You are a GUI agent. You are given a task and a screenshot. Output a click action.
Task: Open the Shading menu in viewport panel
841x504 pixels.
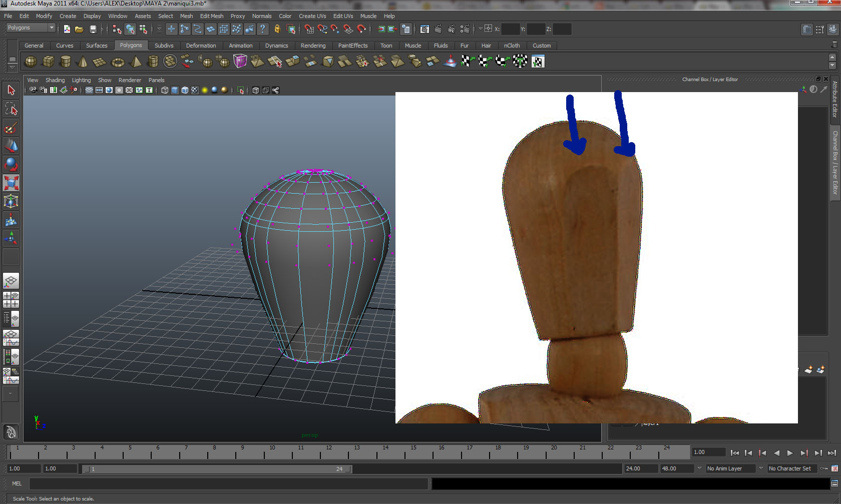[55, 80]
